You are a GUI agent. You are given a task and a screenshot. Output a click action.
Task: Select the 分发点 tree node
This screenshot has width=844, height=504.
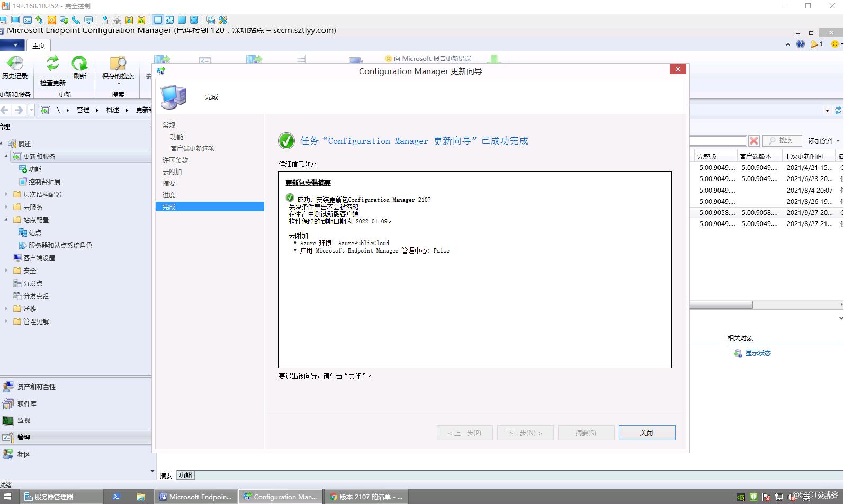[x=33, y=283]
